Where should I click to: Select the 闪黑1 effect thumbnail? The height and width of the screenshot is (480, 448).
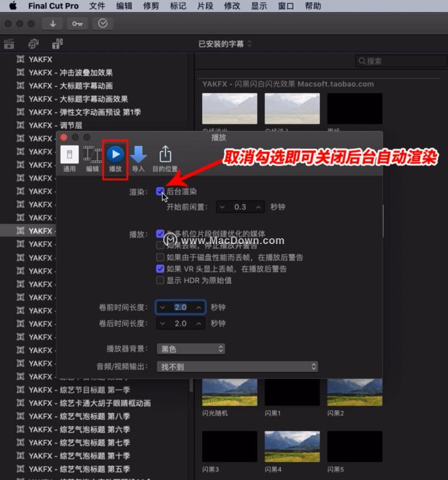[292, 393]
